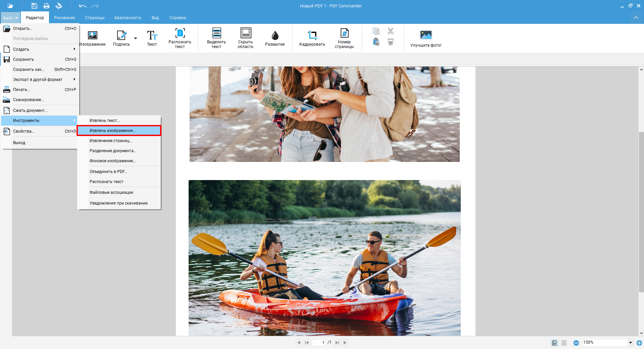
Task: Click the scissors cut icon
Action: pyautogui.click(x=390, y=31)
